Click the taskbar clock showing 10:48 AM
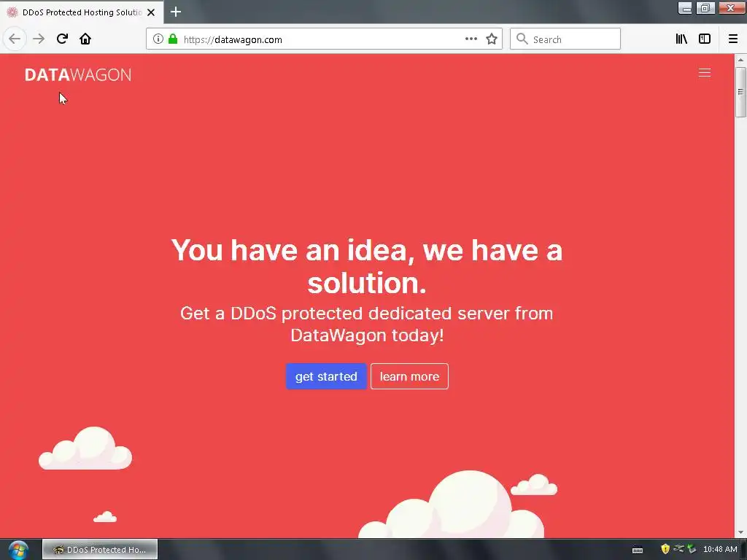 (720, 550)
